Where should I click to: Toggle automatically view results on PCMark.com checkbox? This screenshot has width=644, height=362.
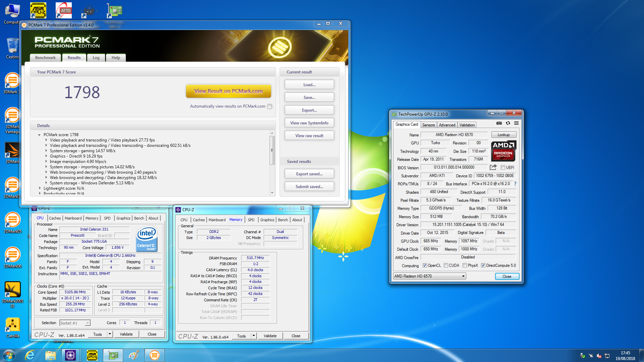269,106
